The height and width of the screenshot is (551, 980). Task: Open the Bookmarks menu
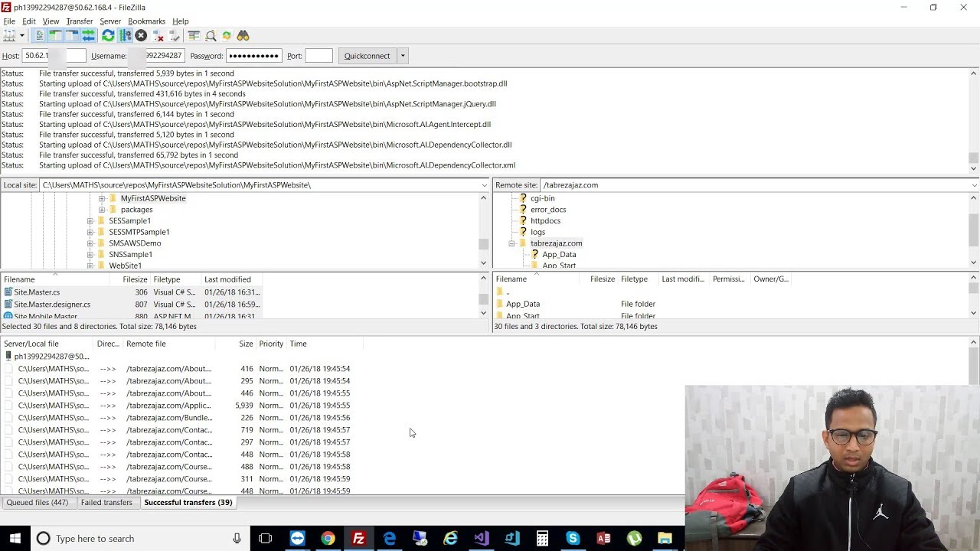[x=146, y=21]
